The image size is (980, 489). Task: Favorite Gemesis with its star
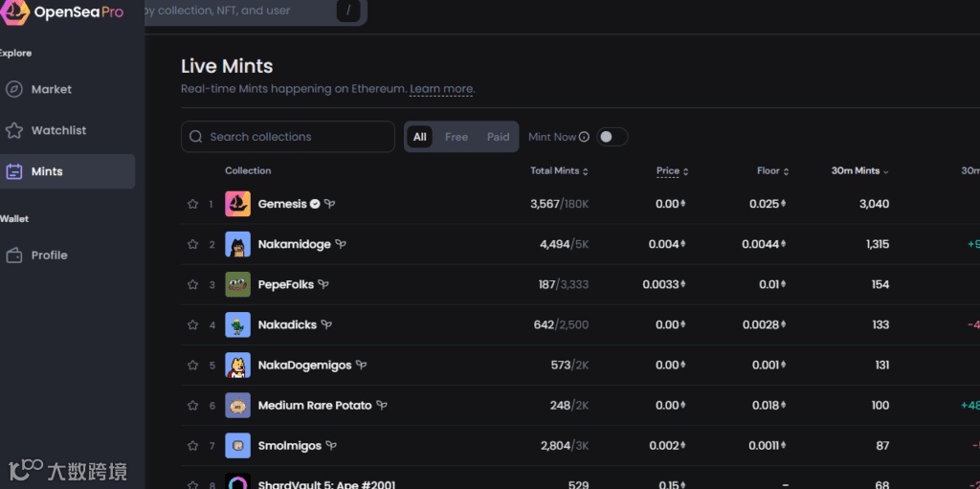[192, 204]
